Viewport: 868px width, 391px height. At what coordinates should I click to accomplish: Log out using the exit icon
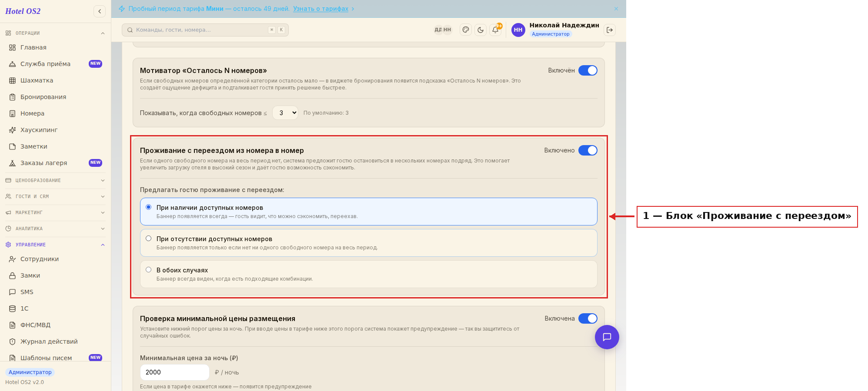pos(610,30)
